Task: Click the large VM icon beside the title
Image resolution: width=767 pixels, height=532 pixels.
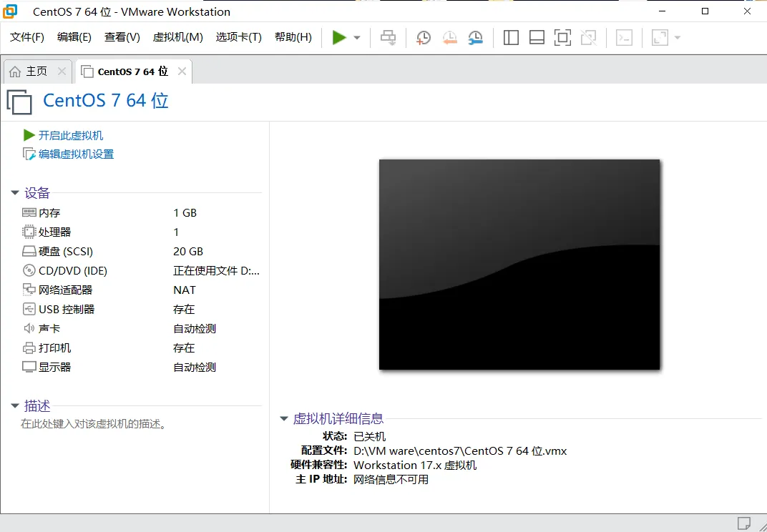Action: [x=19, y=102]
